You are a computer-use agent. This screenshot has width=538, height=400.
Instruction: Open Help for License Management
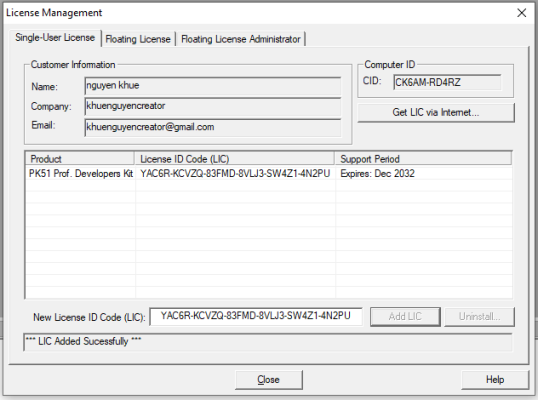pyautogui.click(x=495, y=379)
